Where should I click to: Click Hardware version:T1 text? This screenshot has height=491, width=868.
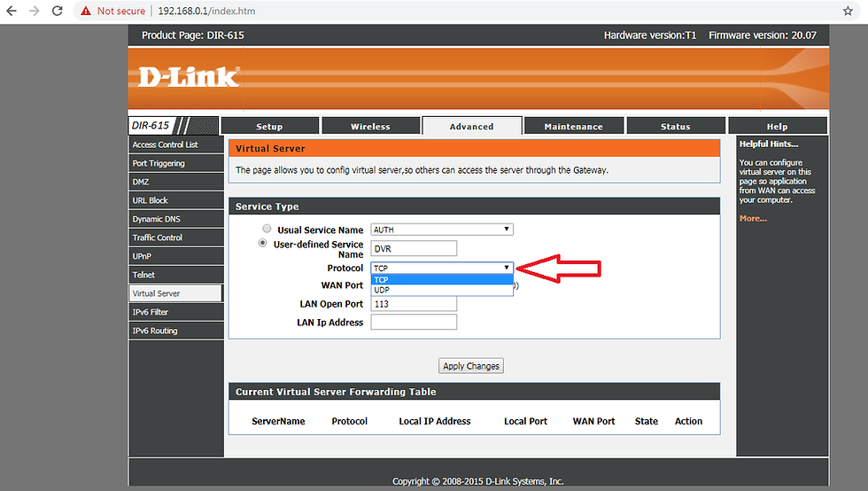(x=650, y=35)
